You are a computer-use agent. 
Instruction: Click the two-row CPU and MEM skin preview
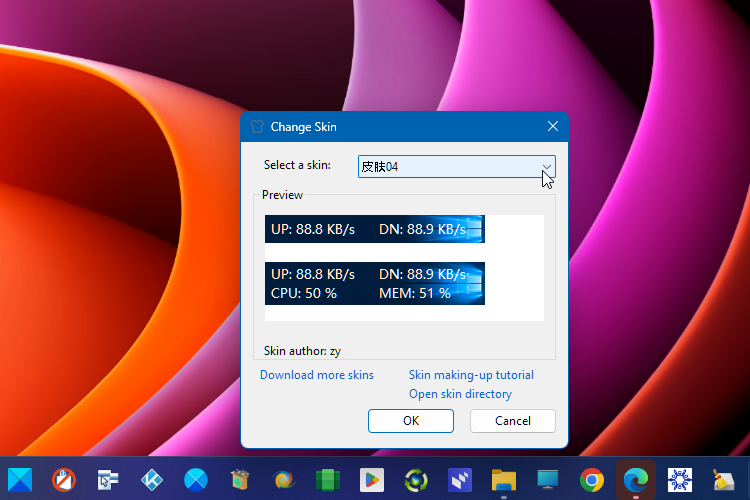pyautogui.click(x=375, y=283)
